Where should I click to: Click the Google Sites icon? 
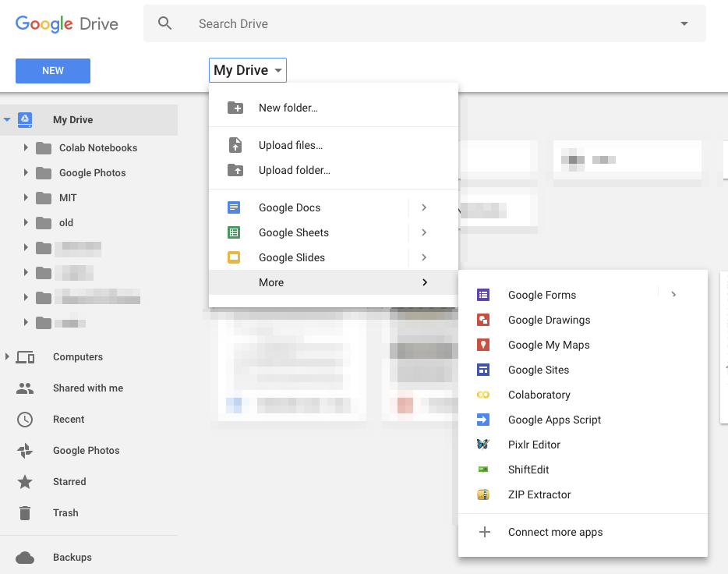(483, 370)
